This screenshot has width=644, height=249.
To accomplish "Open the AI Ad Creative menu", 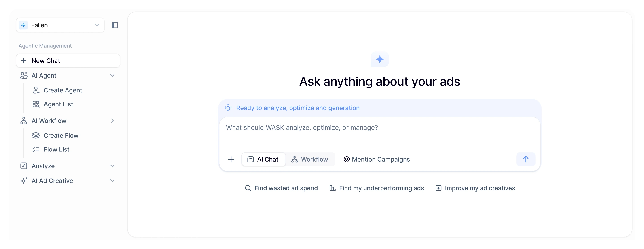I will (68, 181).
